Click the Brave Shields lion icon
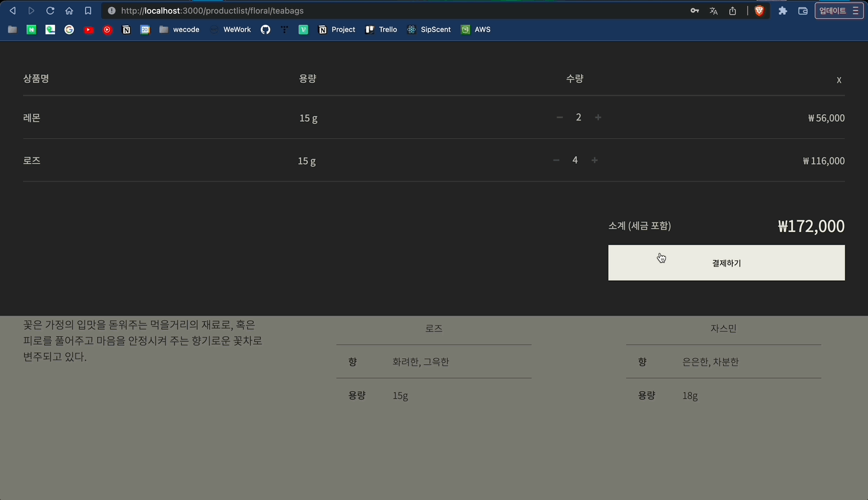The height and width of the screenshot is (500, 868). (x=759, y=10)
